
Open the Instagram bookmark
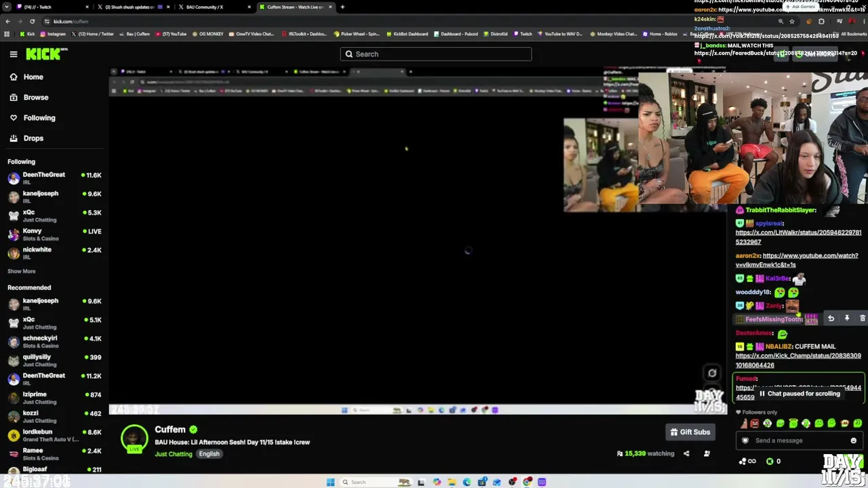pyautogui.click(x=54, y=34)
